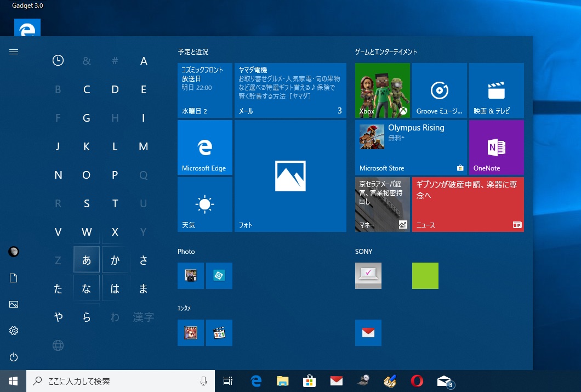This screenshot has height=392, width=581.
Task: Select the は kana index tile
Action: coord(115,288)
